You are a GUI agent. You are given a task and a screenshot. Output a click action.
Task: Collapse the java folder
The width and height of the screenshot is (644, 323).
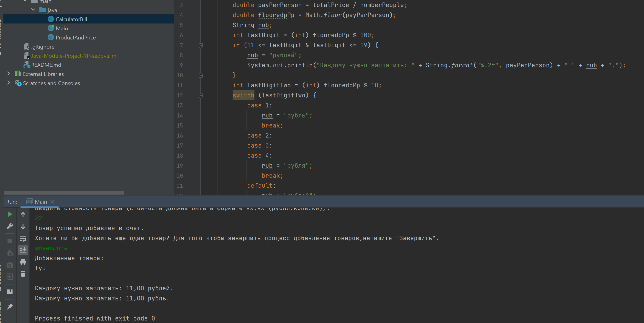(33, 10)
